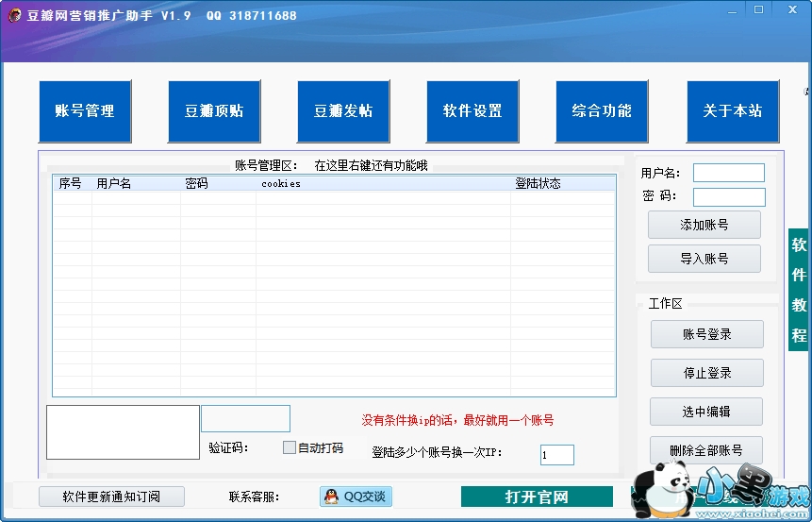Screen dimensions: 812x522
Task: Switch to the 豆瓣顶贴 tab
Action: pos(214,111)
